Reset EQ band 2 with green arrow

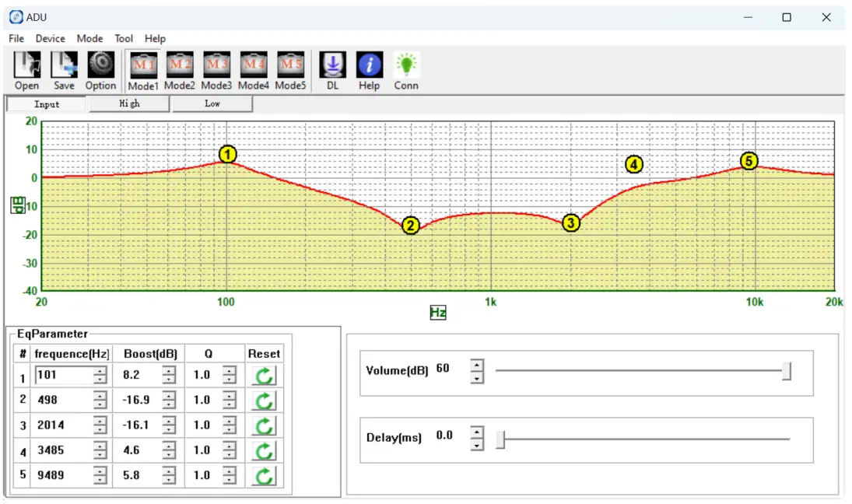pyautogui.click(x=264, y=401)
